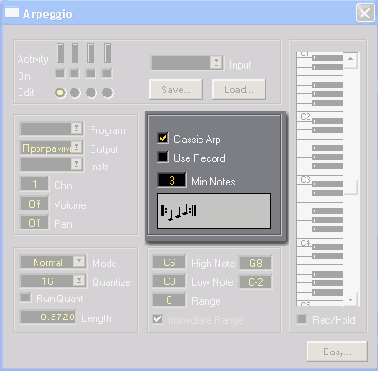Click the first Activity meter
The image size is (378, 371).
[60, 53]
